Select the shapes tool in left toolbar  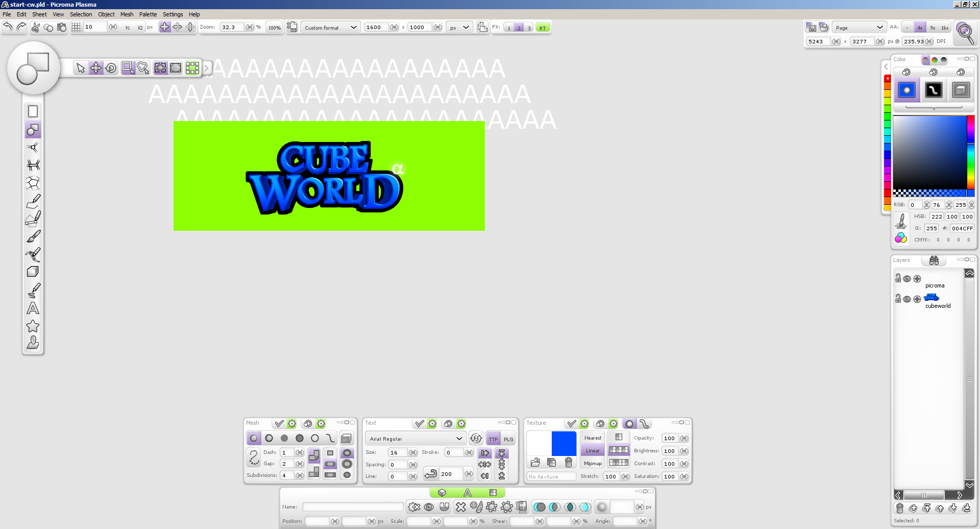[x=33, y=130]
